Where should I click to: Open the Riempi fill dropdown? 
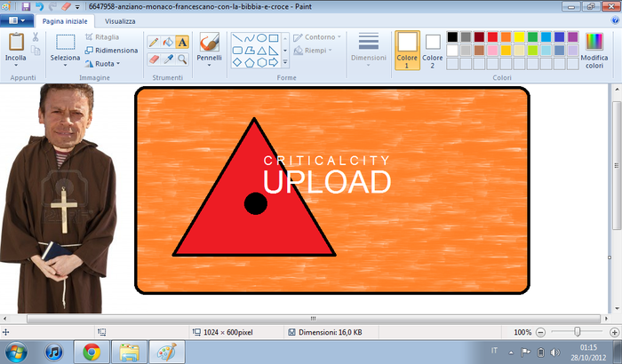point(313,51)
